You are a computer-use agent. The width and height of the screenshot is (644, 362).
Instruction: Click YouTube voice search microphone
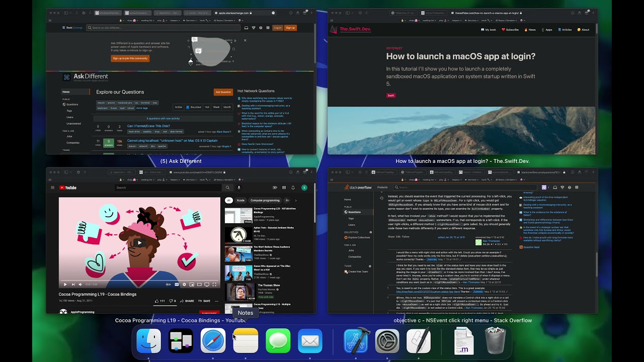239,188
